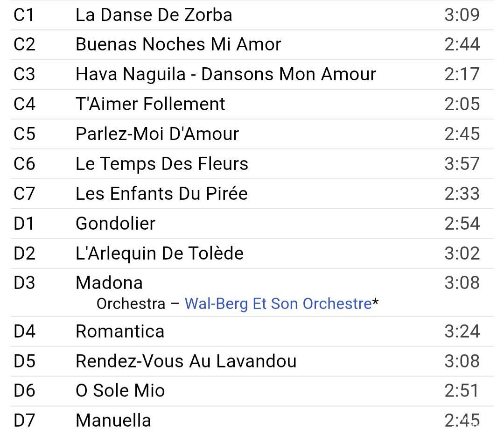Click Les Enfants Du Pirée title
Image resolution: width=504 pixels, height=444 pixels.
(161, 193)
